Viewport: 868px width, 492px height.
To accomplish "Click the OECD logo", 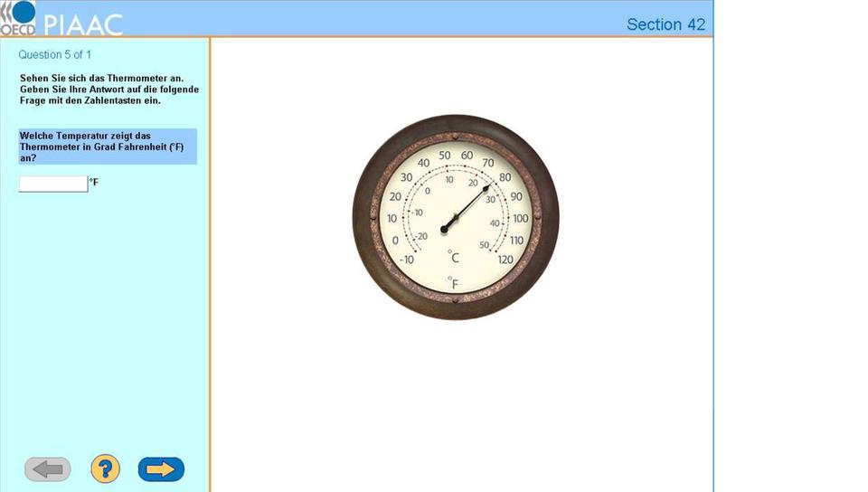I will 18,18.
